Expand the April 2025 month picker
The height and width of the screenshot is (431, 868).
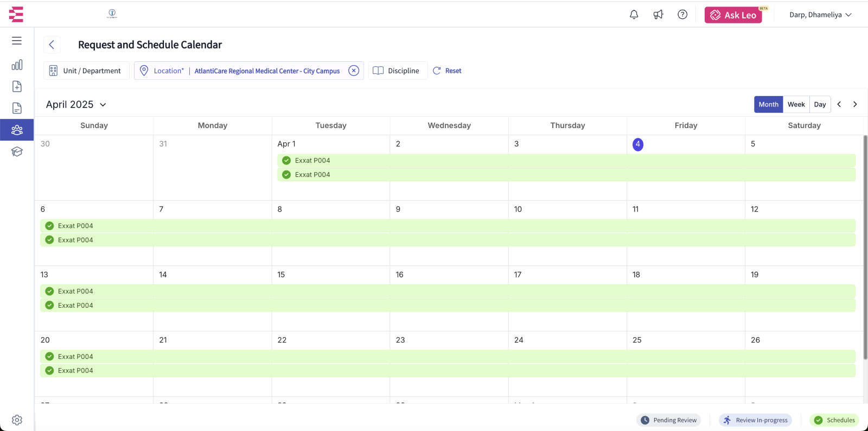(x=76, y=104)
